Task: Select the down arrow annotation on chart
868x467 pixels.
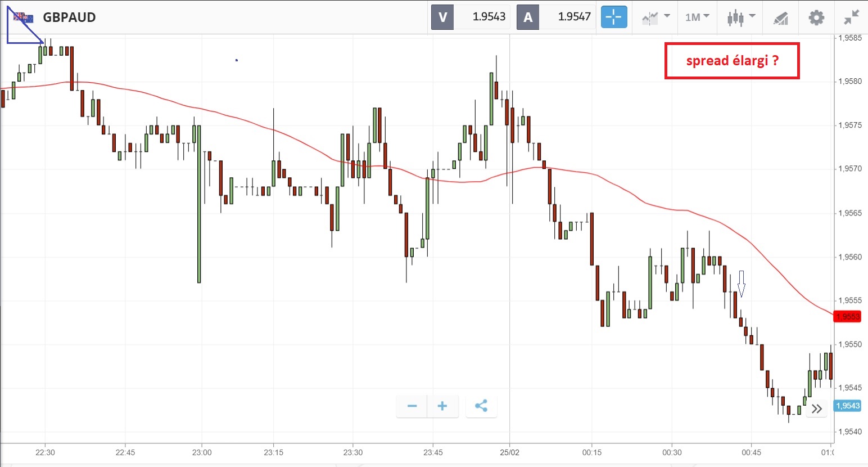Action: (742, 284)
